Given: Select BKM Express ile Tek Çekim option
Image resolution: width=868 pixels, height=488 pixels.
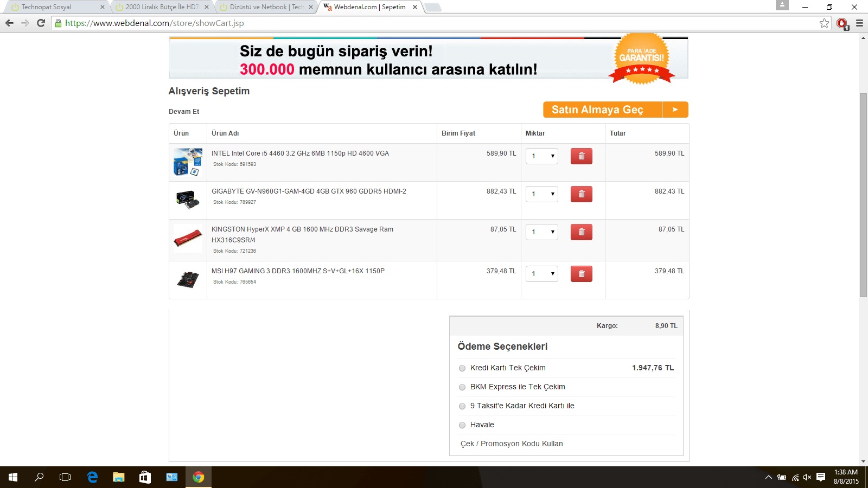Looking at the screenshot, I should 462,387.
